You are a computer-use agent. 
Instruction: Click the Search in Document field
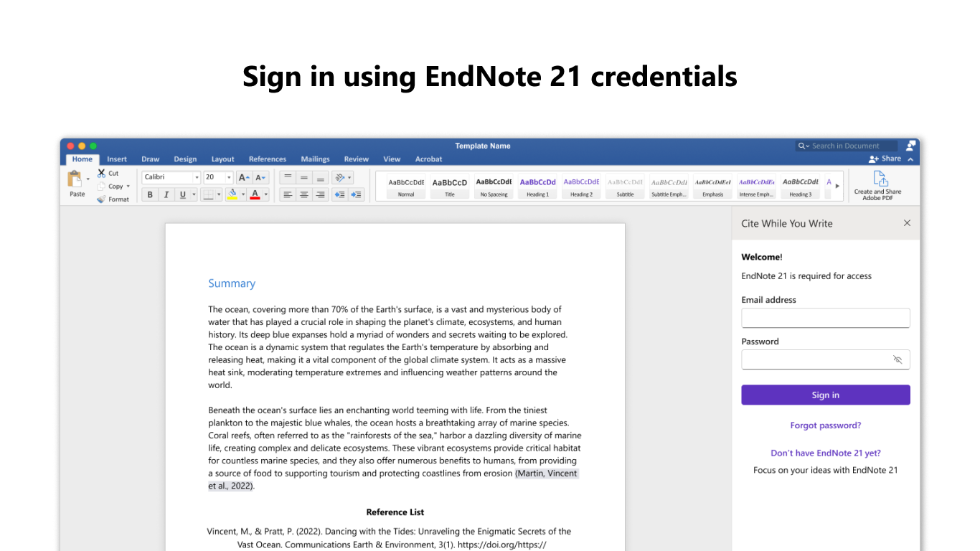(847, 146)
